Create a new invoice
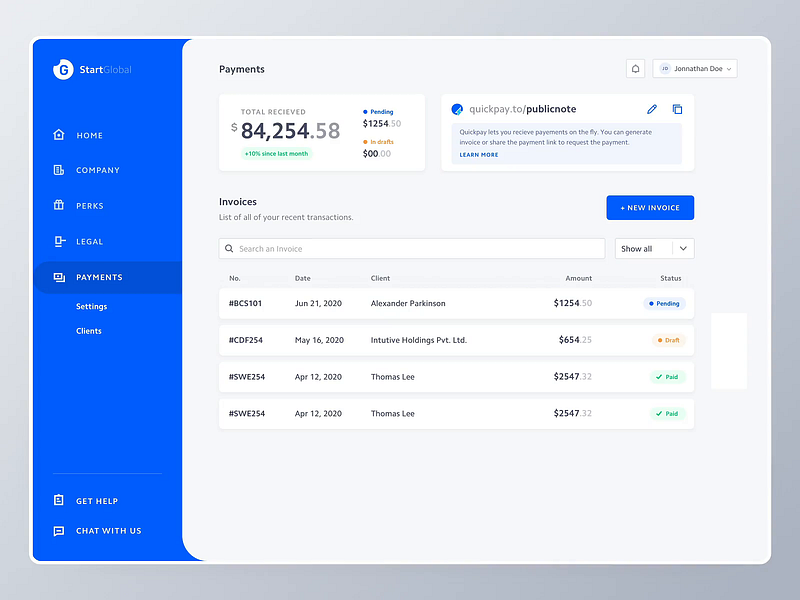This screenshot has width=800, height=600. pos(650,207)
